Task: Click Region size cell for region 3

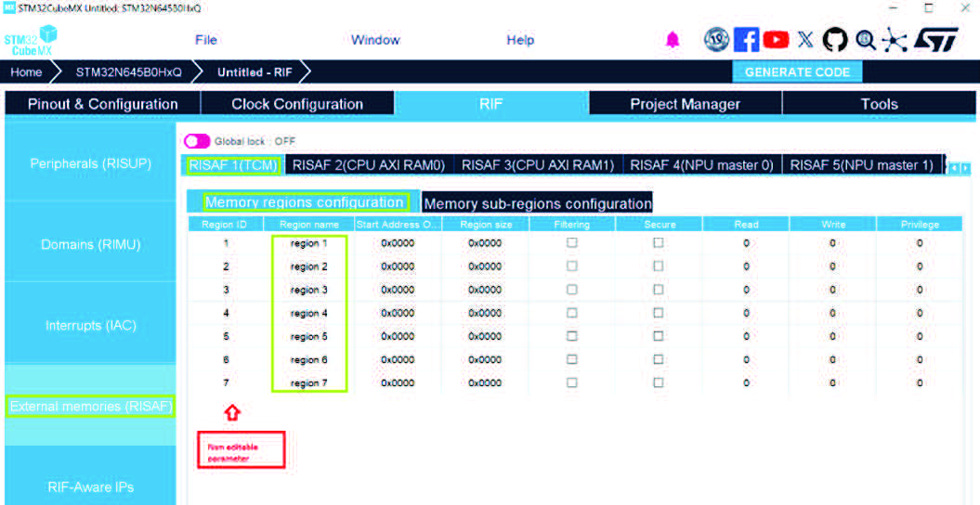Action: point(485,290)
